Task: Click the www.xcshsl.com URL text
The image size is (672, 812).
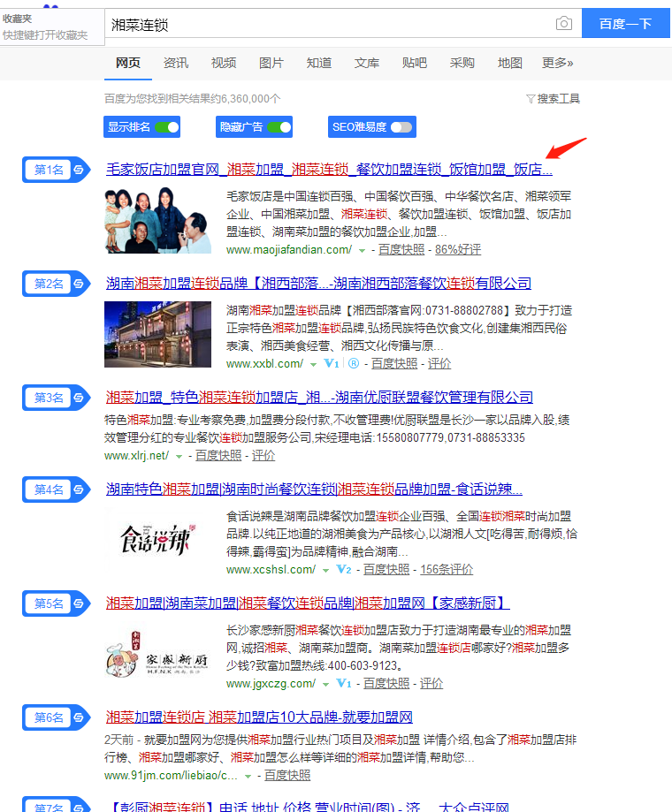Action: point(271,569)
